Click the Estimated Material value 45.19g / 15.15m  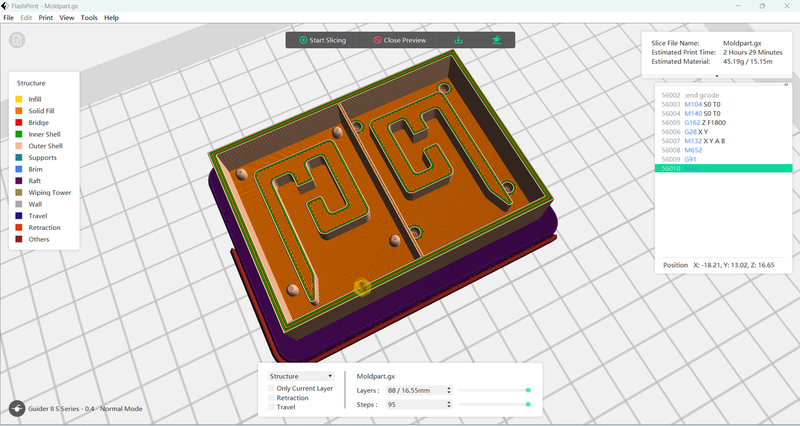747,61
